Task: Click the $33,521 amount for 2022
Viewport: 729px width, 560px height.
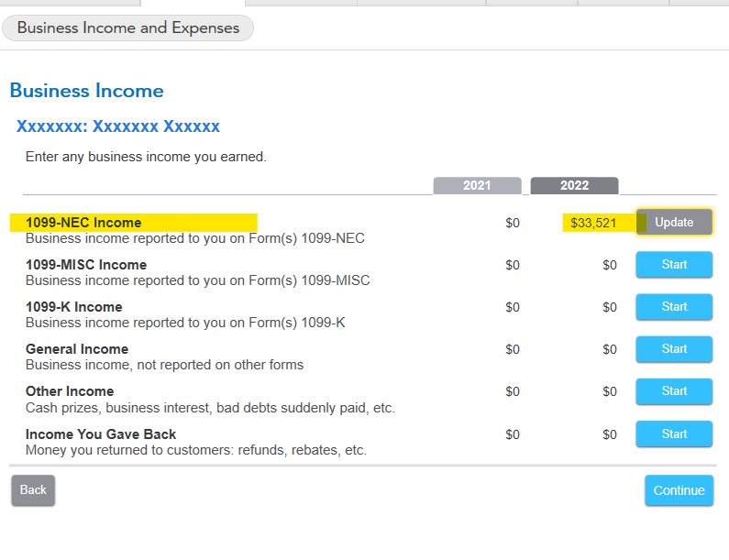Action: [593, 223]
